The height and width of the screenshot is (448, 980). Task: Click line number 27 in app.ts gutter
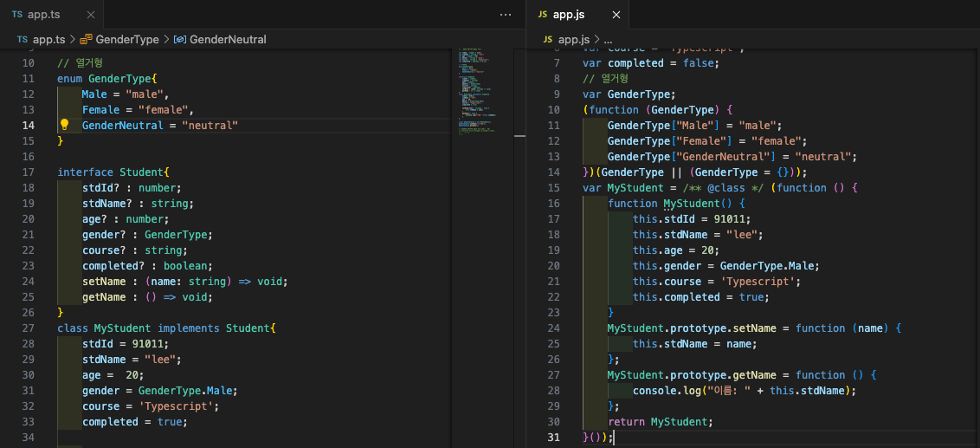tap(29, 328)
